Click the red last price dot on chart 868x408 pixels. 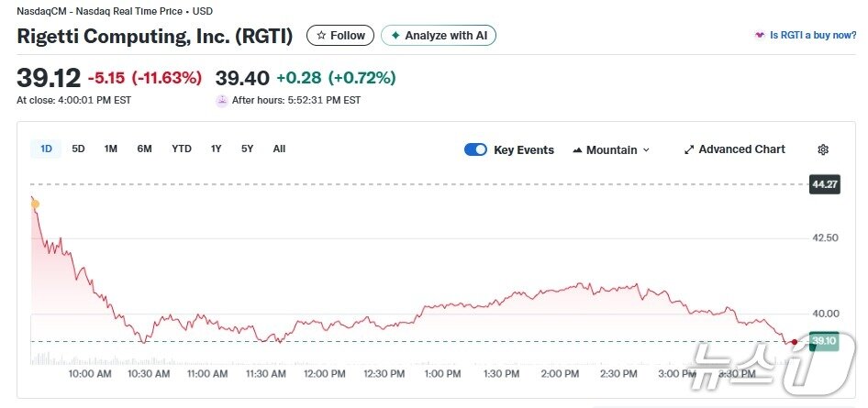tap(794, 342)
